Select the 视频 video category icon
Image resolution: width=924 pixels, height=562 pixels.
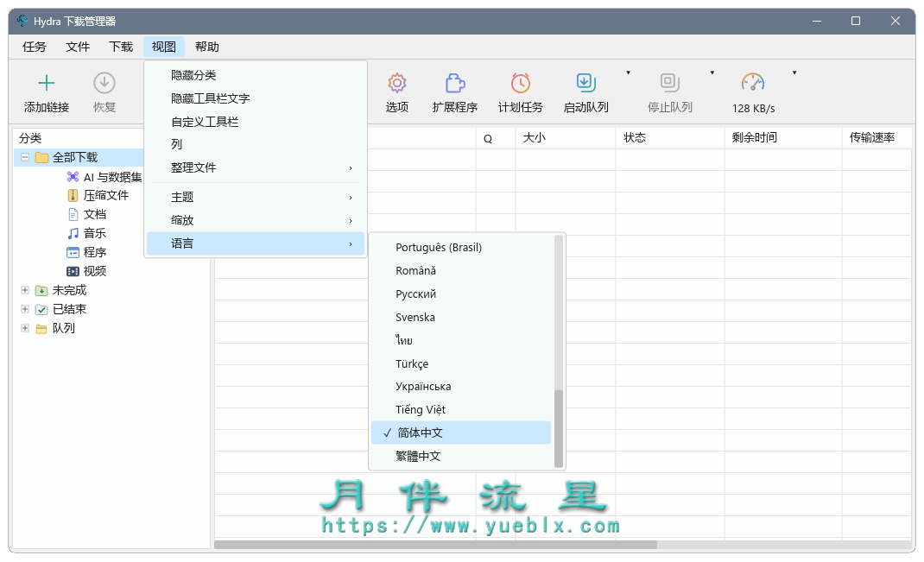(73, 272)
